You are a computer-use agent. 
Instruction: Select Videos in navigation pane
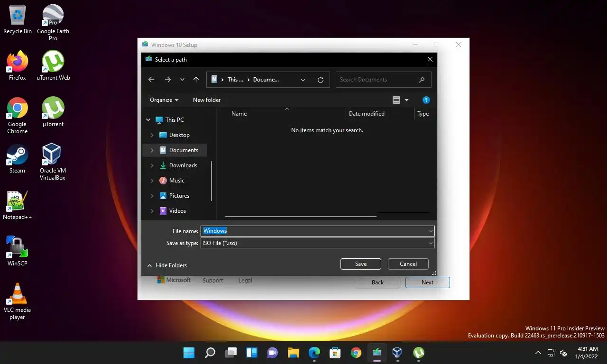coord(173,211)
